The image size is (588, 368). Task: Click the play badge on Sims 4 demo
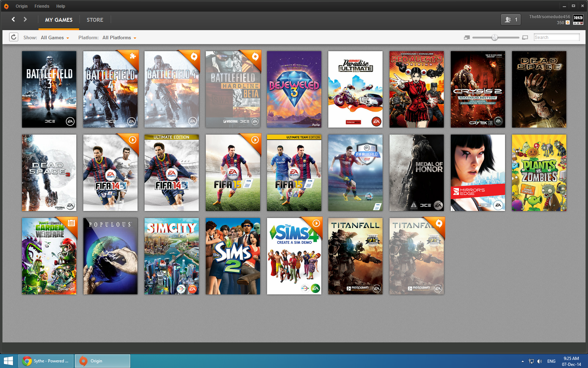(316, 223)
